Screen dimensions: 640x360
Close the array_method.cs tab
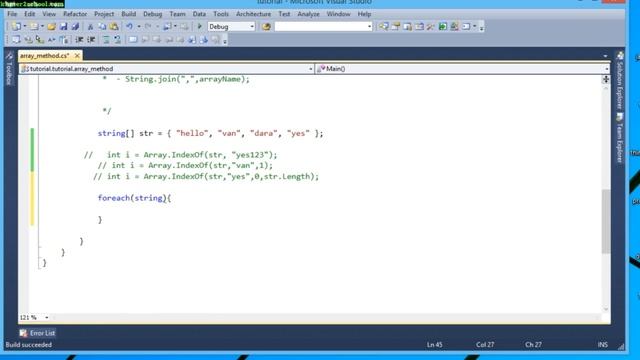(77, 56)
